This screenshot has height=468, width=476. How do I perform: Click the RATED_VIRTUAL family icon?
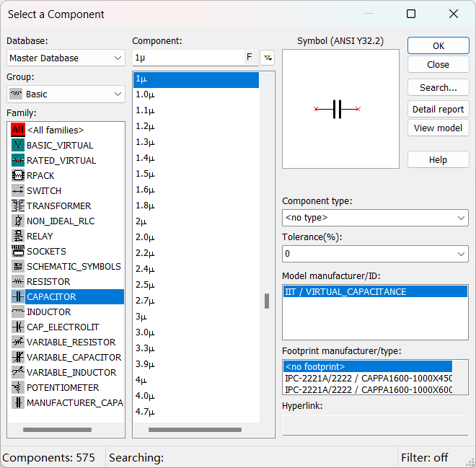point(18,160)
